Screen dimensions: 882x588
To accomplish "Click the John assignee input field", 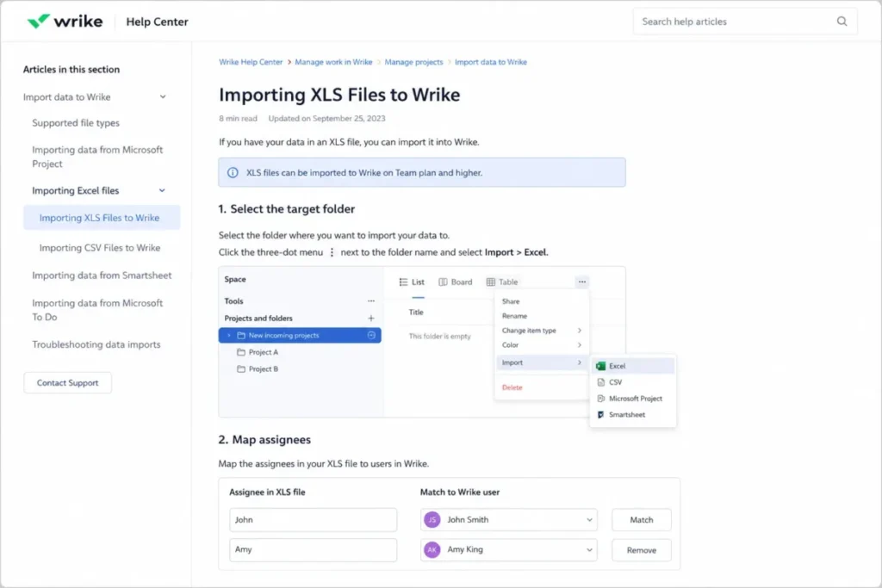I will pyautogui.click(x=313, y=520).
